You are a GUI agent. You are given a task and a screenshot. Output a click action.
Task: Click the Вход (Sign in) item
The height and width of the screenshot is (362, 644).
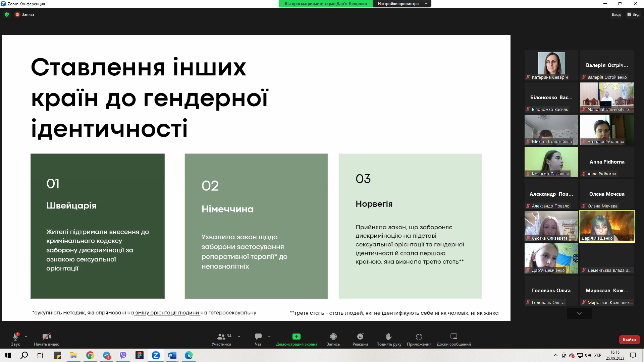[616, 14]
